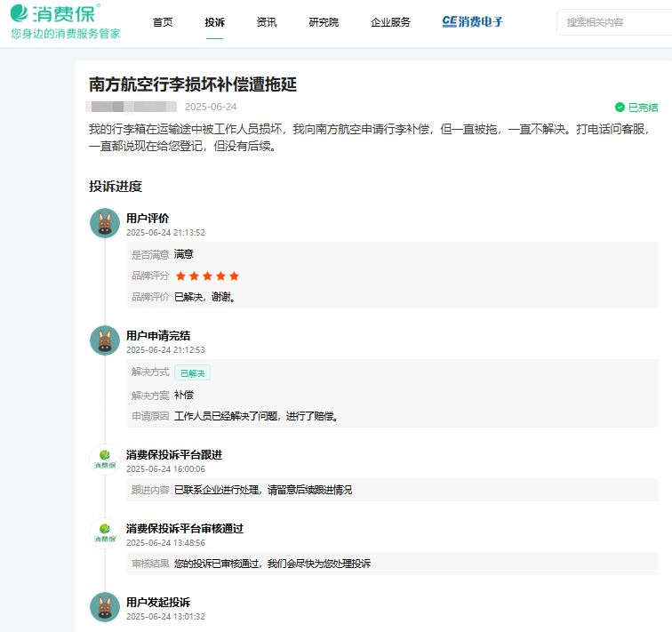Click the third star in 品牌评分
Image resolution: width=672 pixels, height=632 pixels.
point(207,276)
